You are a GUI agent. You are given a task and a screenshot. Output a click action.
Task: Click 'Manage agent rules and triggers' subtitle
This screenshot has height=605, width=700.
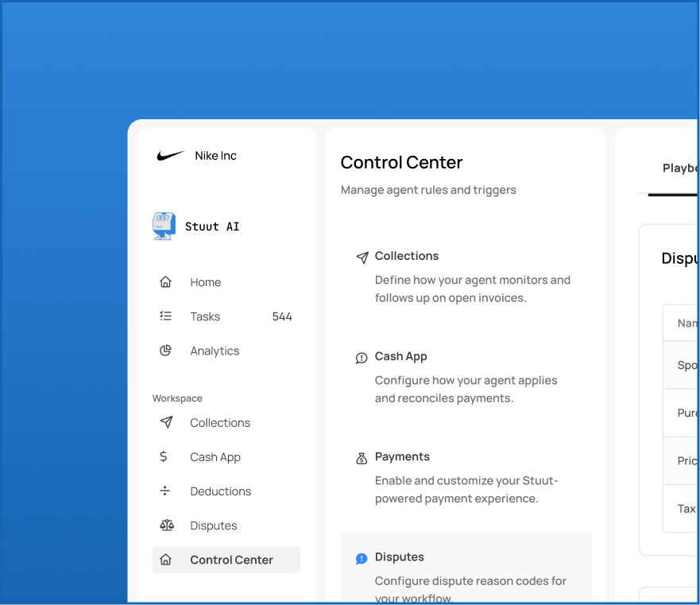(x=428, y=190)
